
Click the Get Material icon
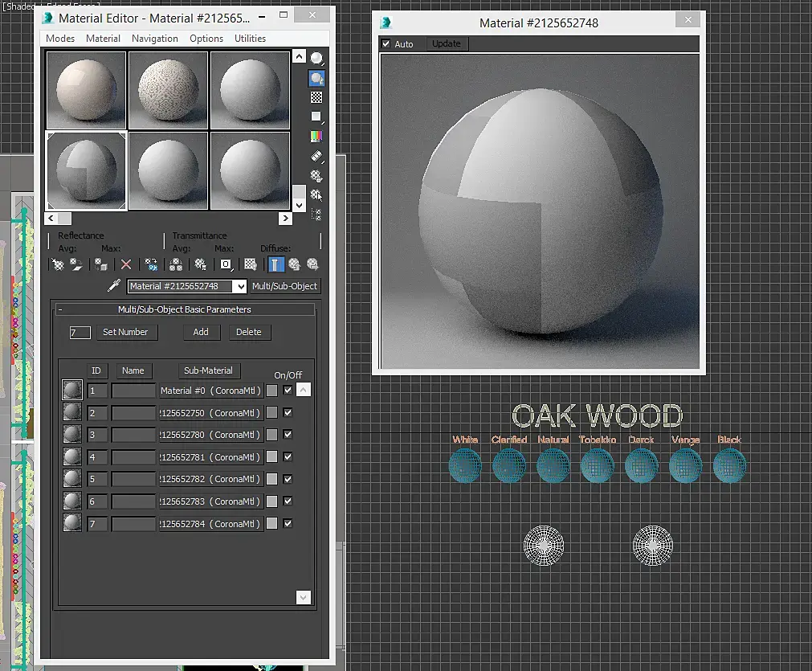click(x=58, y=264)
